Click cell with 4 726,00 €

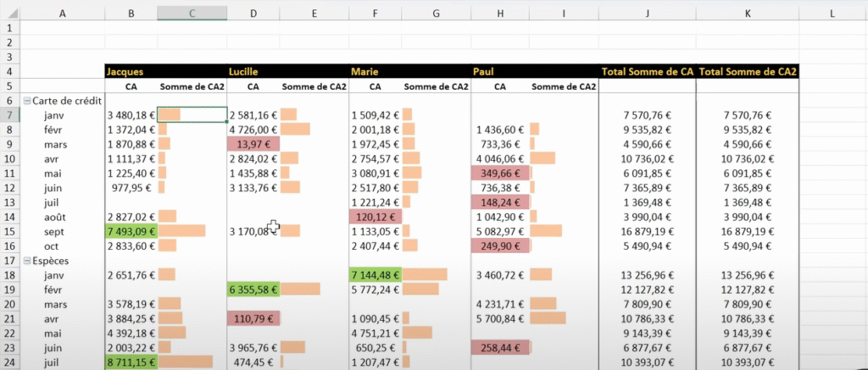(x=253, y=130)
